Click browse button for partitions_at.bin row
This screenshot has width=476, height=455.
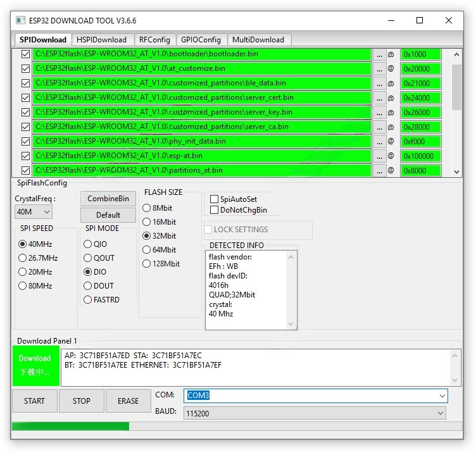[379, 171]
